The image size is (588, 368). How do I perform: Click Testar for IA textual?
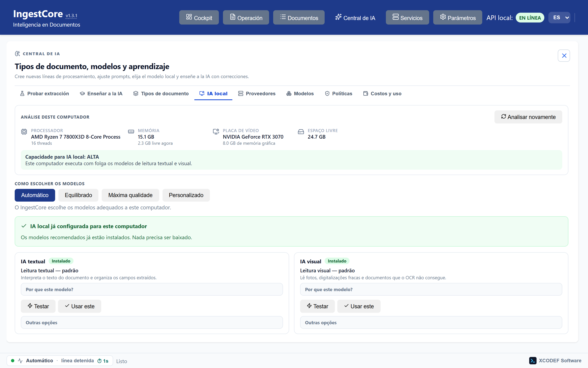[x=38, y=306]
